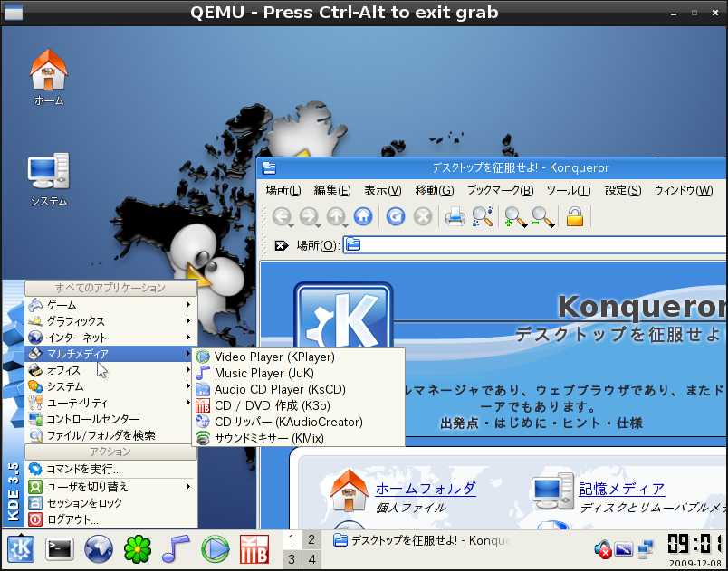This screenshot has height=571, width=728.
Task: Start CD / DVD 作成 (K3b)
Action: click(298, 405)
